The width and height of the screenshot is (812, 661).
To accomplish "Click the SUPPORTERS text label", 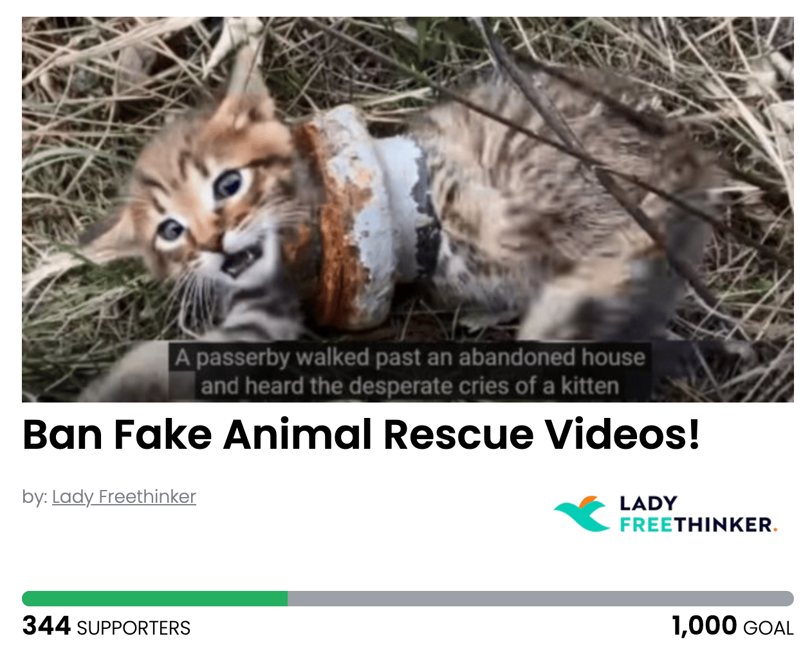I will tap(134, 628).
